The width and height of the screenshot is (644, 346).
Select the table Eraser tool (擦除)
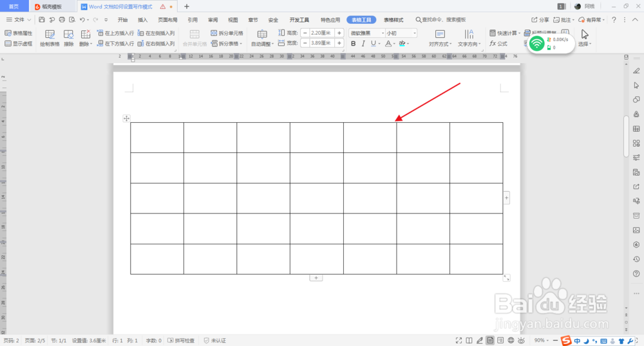point(69,38)
